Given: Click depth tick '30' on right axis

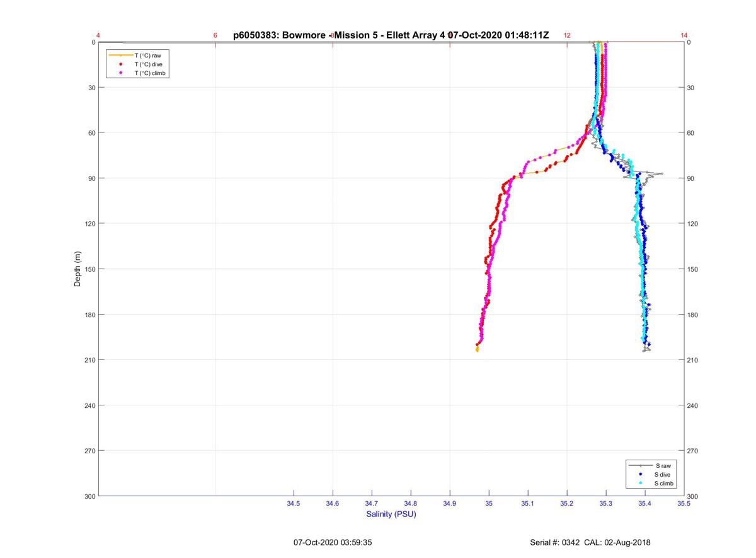Looking at the screenshot, I should pos(691,88).
